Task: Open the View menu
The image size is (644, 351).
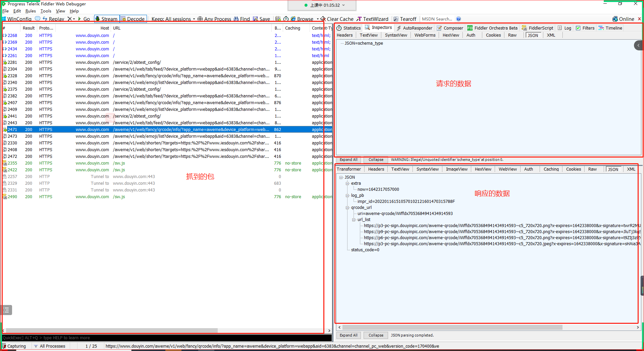Action: pos(60,11)
